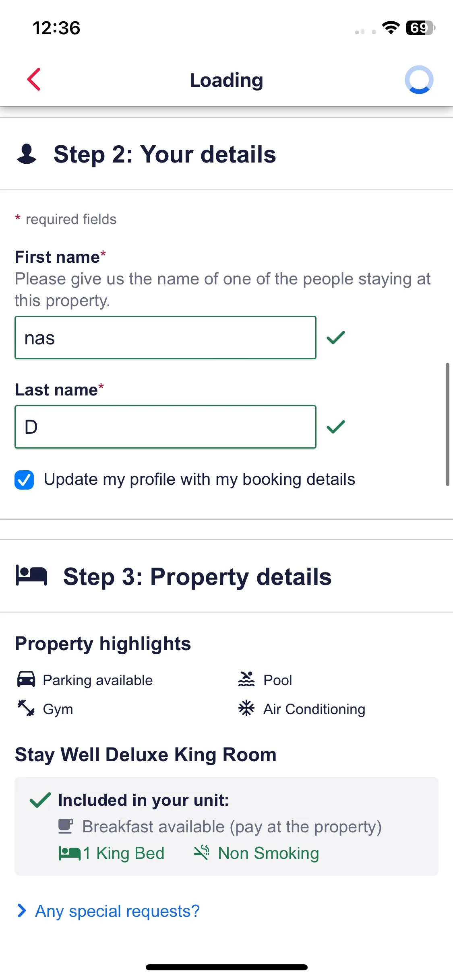
Task: Tap the Non Smoking icon
Action: pos(202,852)
